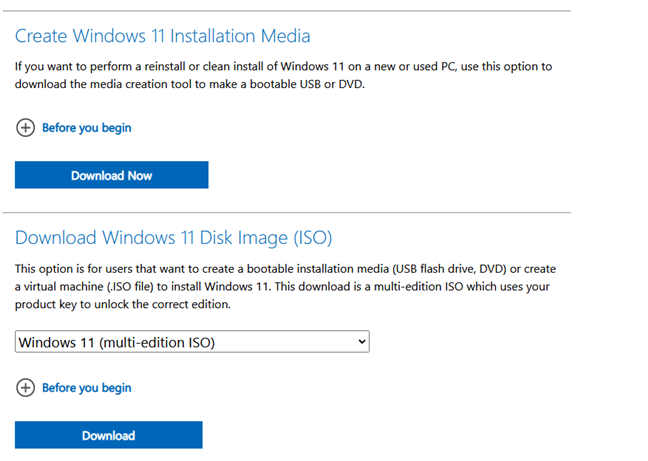Click the plus icon under Create Installation Media
Screen dimensions: 648x461
coord(25,128)
